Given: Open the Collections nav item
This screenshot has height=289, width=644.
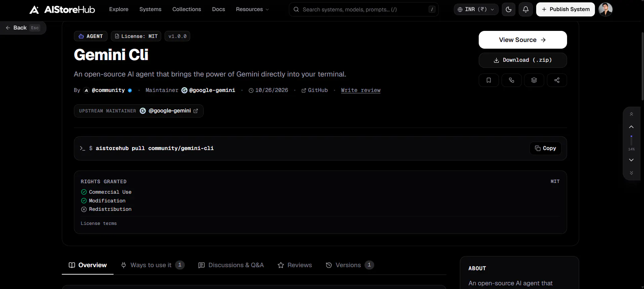Looking at the screenshot, I should coord(187,9).
